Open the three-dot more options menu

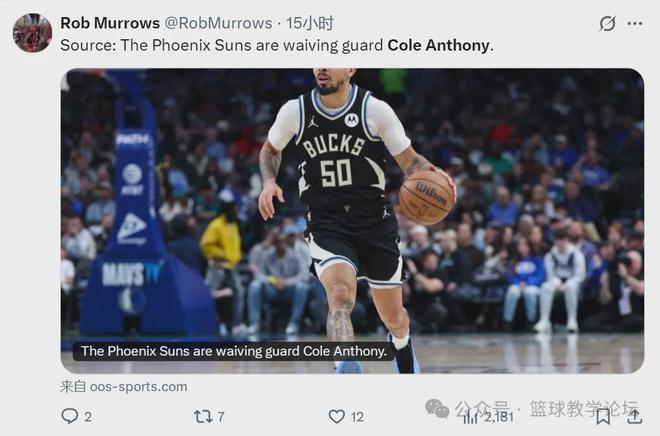636,23
